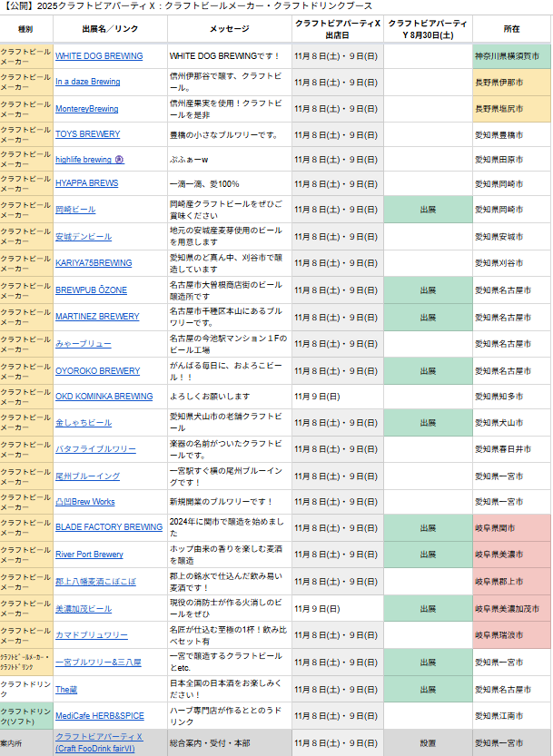
Task: Select the 岐阜県瑞浪市 location cell
Action: (x=511, y=635)
